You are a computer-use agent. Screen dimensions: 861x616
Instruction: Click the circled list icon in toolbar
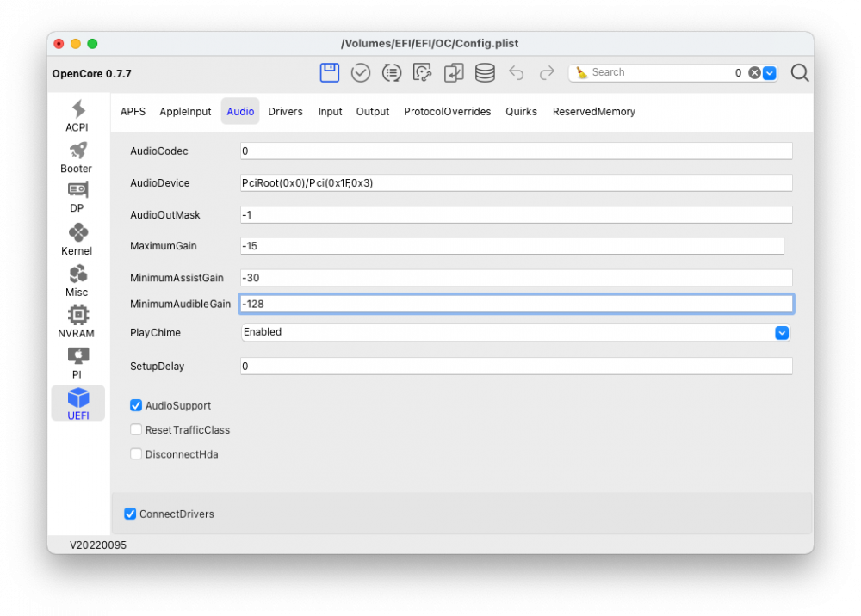point(392,72)
